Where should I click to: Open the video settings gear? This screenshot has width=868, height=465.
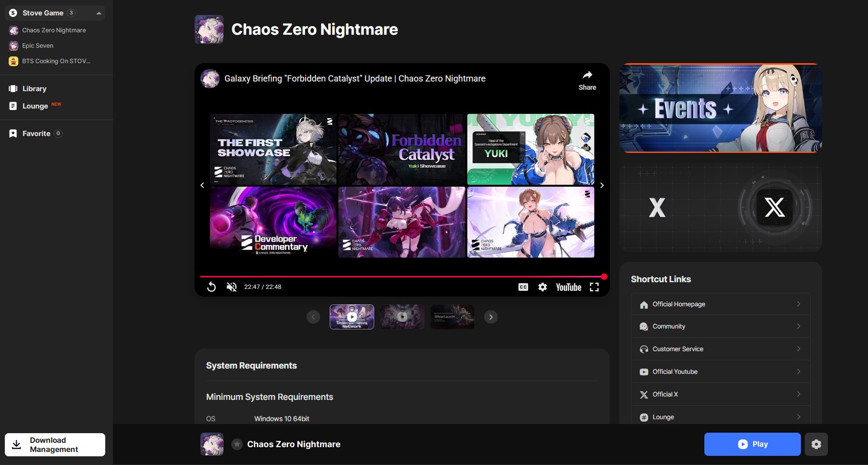click(543, 287)
